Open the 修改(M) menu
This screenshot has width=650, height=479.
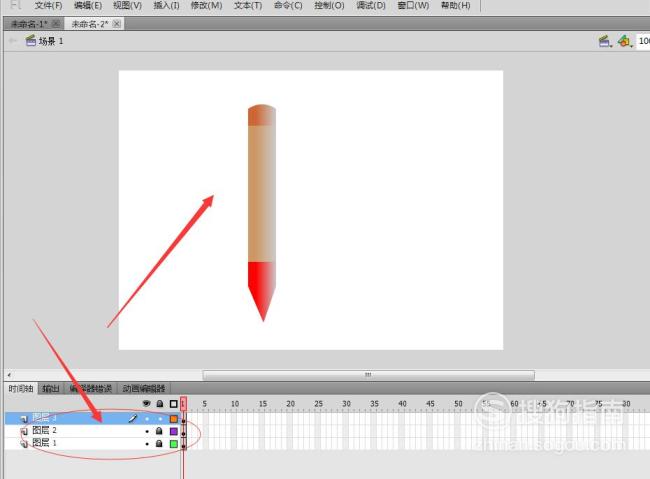pos(206,6)
